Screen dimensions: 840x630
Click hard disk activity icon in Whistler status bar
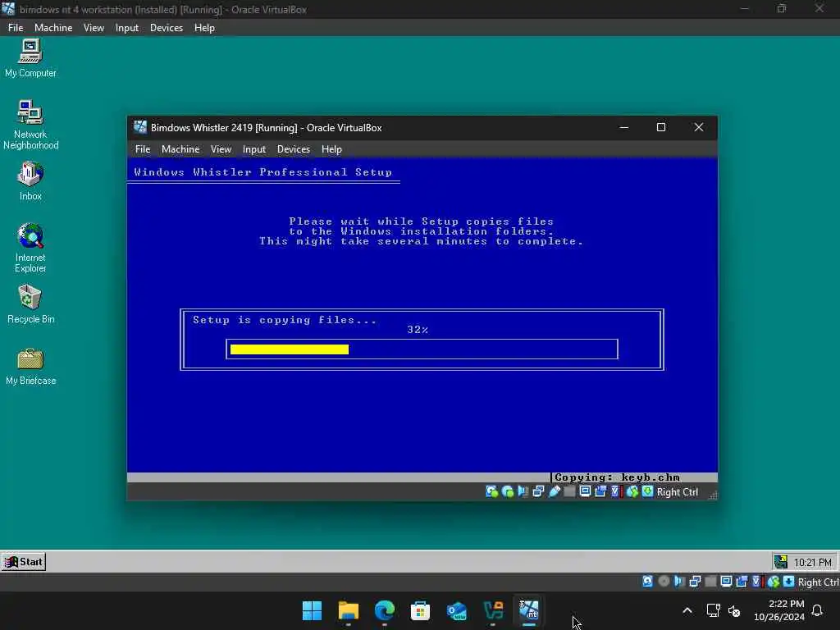[492, 492]
